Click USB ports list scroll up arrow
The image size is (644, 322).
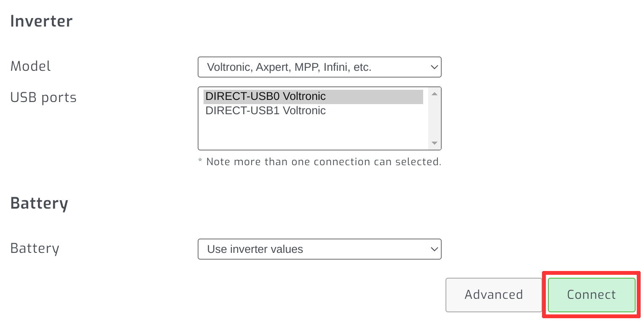[435, 94]
